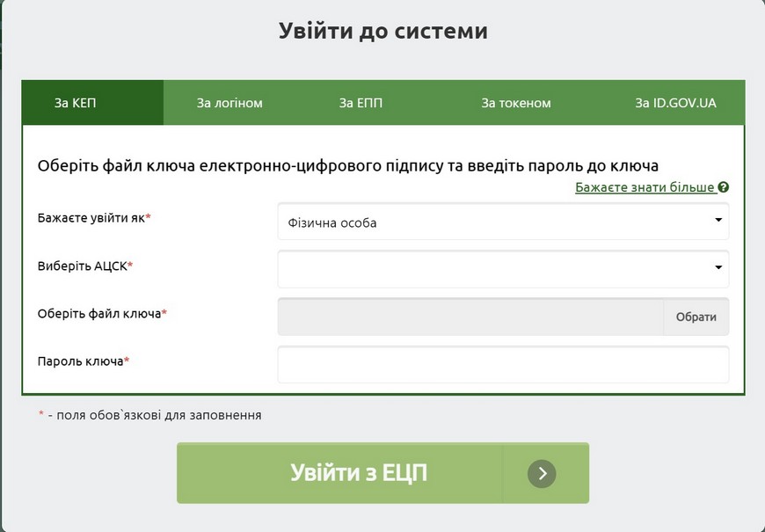This screenshot has height=532, width=765.
Task: Go to the За токеном tab
Action: pos(516,103)
